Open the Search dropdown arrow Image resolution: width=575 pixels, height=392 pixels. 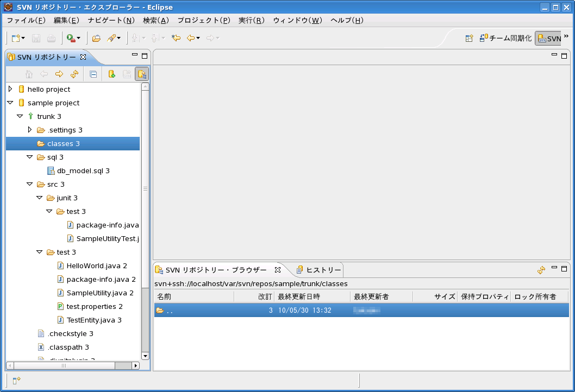pos(119,38)
